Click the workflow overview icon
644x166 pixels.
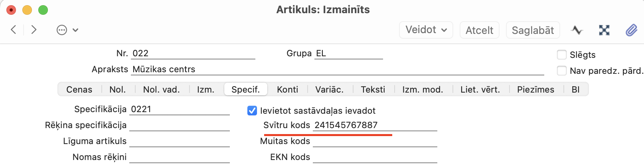click(604, 30)
